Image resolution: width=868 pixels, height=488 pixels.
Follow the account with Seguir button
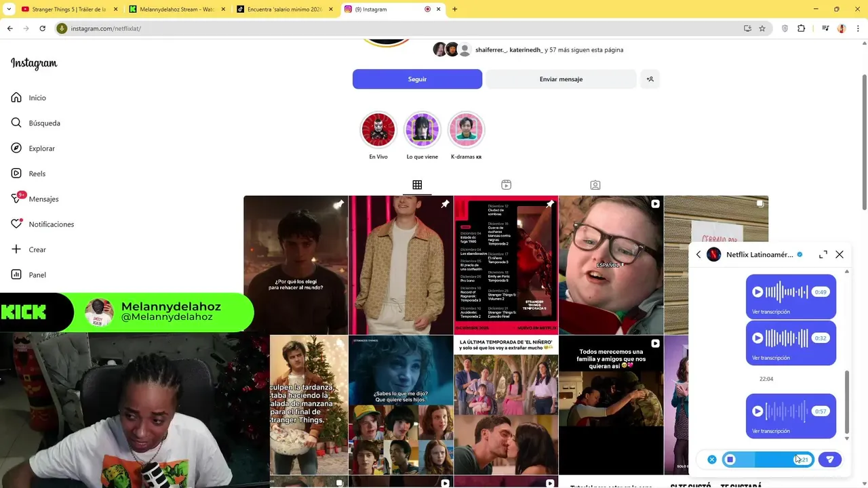pos(417,79)
